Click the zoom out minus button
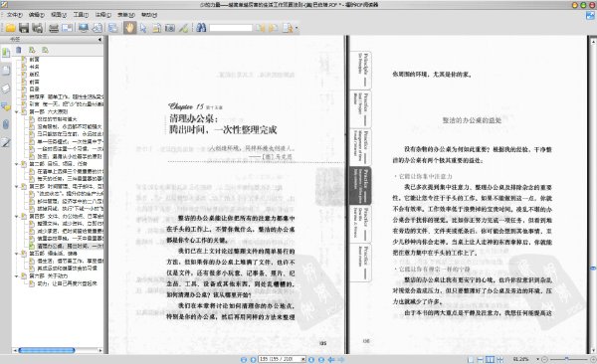 pyautogui.click(x=544, y=359)
